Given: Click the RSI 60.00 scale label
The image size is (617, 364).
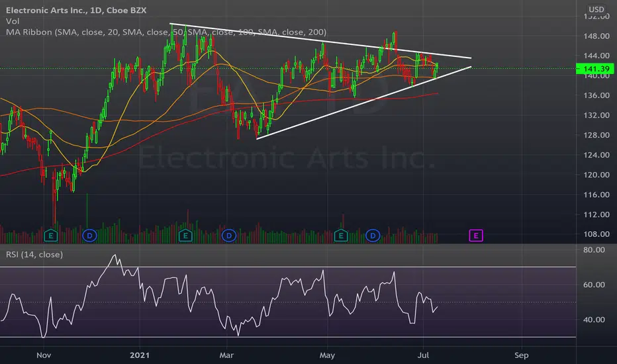Looking at the screenshot, I should tap(594, 285).
